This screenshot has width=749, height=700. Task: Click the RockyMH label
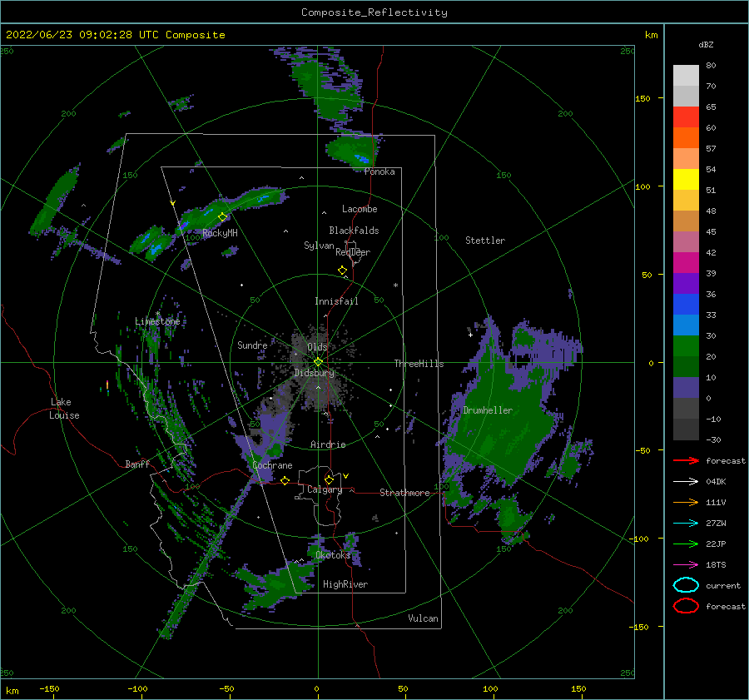click(x=221, y=233)
